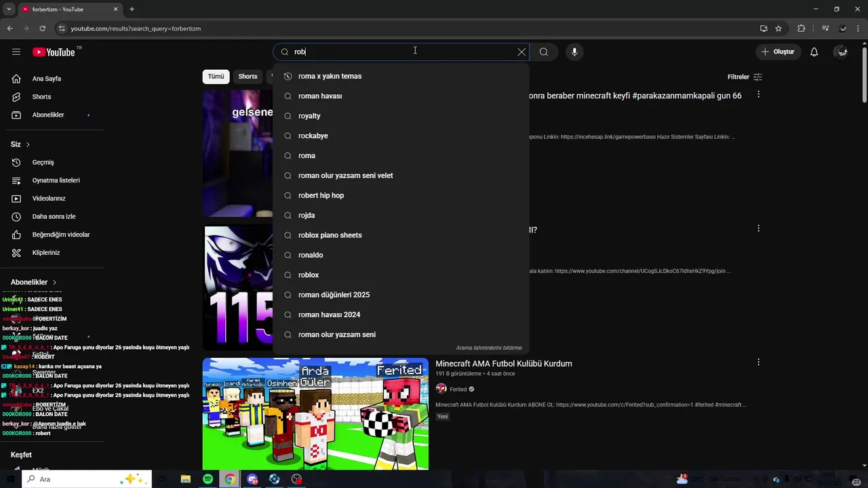The width and height of the screenshot is (868, 488).
Task: Close the forbertizm YouTube tab
Action: 115,9
